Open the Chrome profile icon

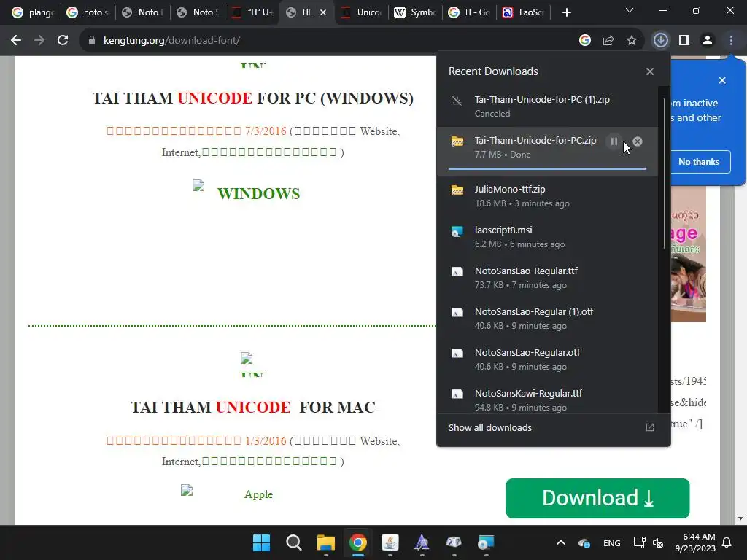point(708,41)
